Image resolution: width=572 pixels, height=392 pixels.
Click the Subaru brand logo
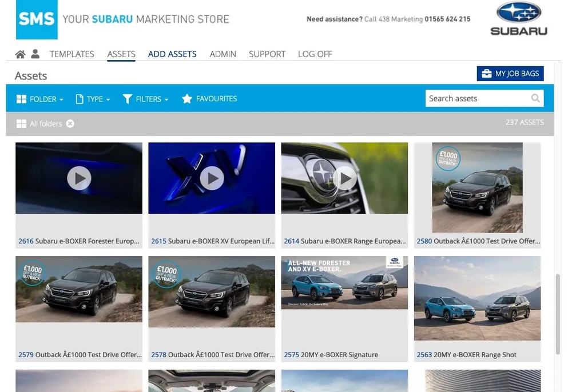click(519, 19)
